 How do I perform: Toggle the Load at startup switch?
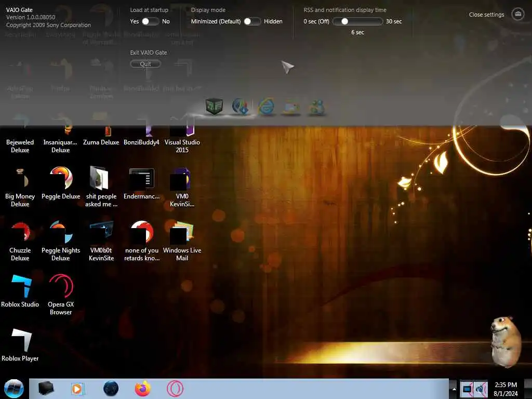(150, 21)
